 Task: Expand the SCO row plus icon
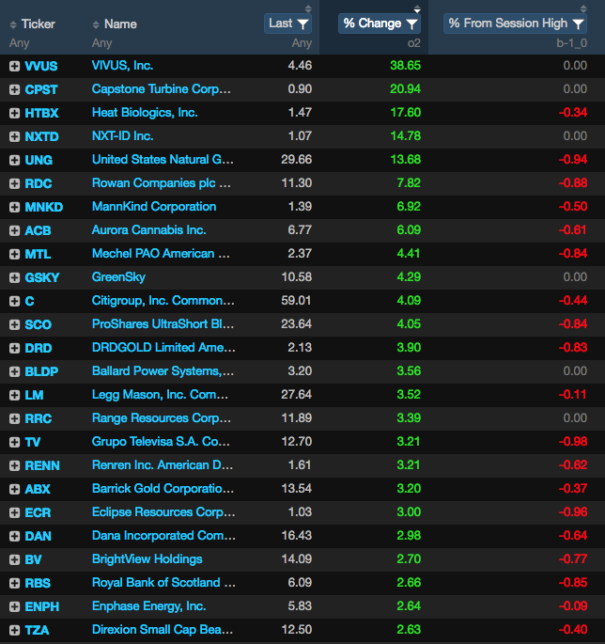point(14,325)
